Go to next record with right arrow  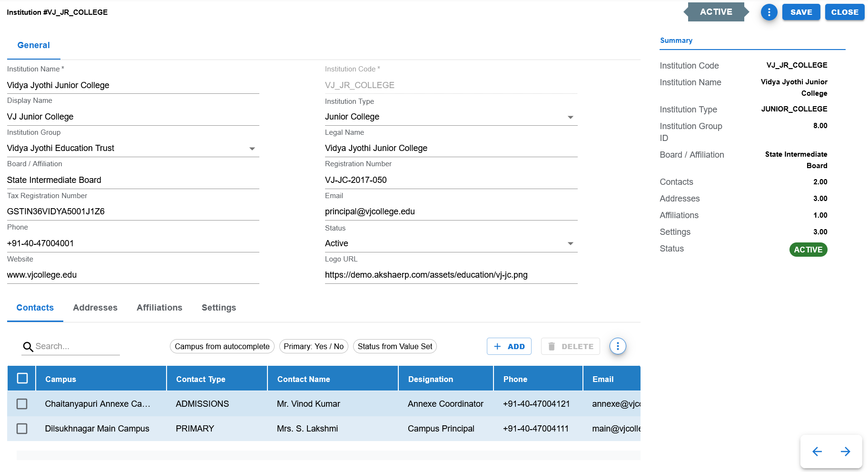coord(845,452)
